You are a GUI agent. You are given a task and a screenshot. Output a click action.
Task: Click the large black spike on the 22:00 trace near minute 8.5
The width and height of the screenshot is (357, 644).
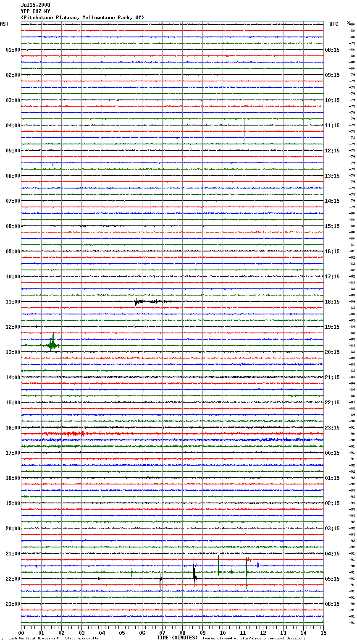pos(194,572)
